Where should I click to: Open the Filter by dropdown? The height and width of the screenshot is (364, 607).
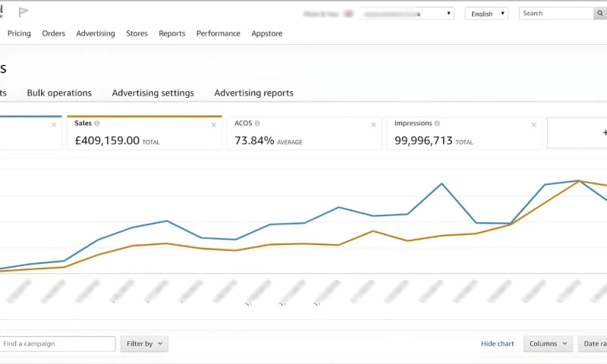144,344
